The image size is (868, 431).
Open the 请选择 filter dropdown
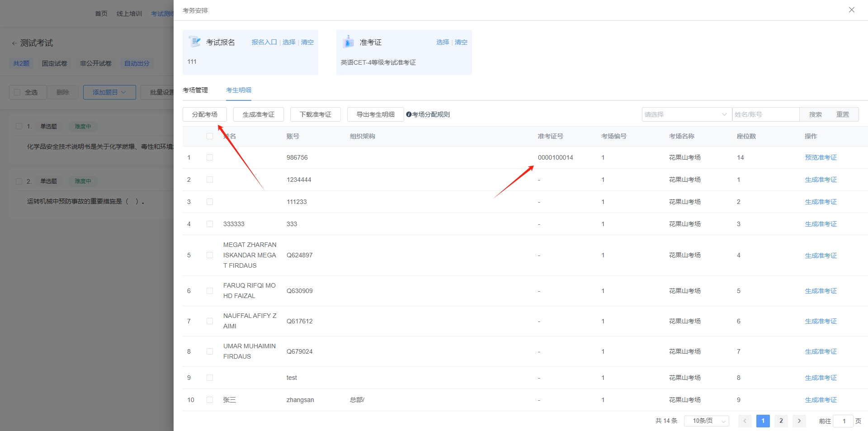(x=686, y=114)
